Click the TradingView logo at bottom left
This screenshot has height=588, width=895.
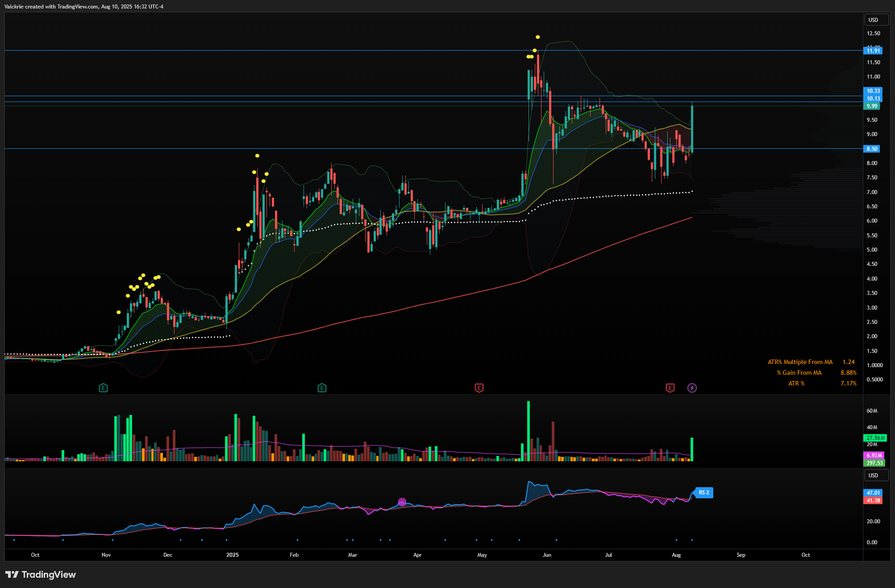coord(41,575)
